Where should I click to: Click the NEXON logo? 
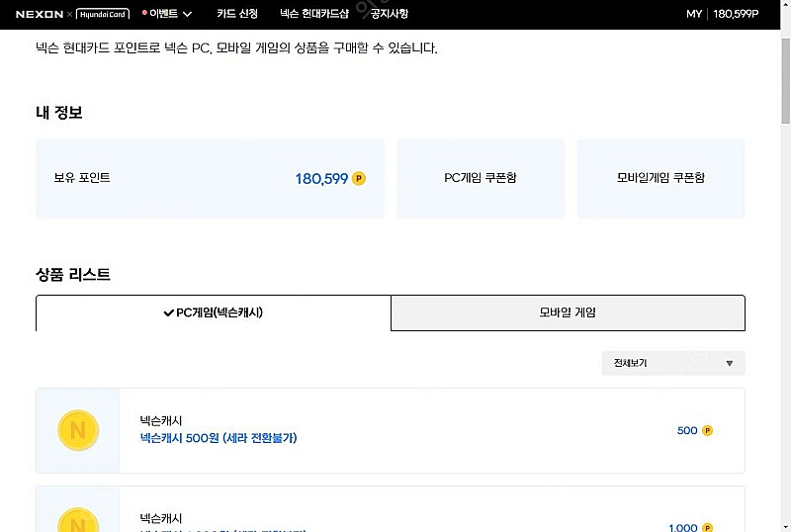tap(40, 14)
